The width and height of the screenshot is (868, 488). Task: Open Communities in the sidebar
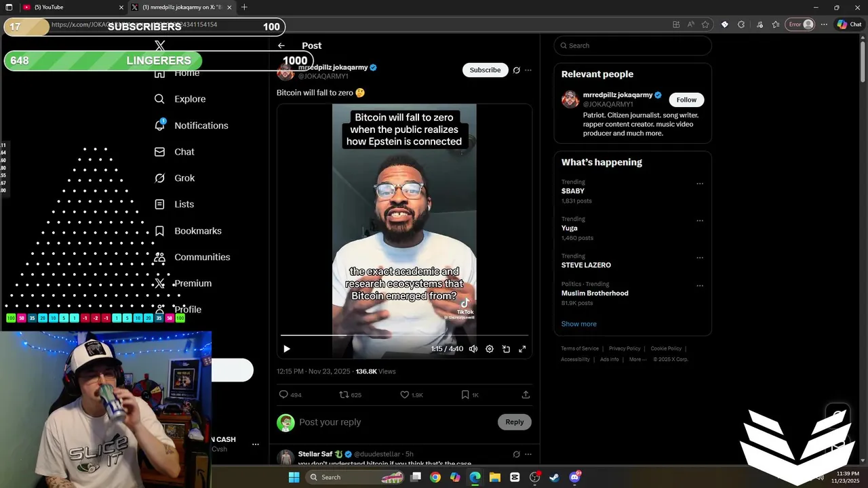[x=192, y=257]
